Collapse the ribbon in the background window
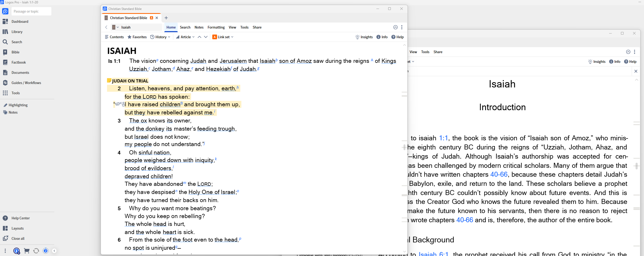This screenshot has height=256, width=644. coord(628,52)
